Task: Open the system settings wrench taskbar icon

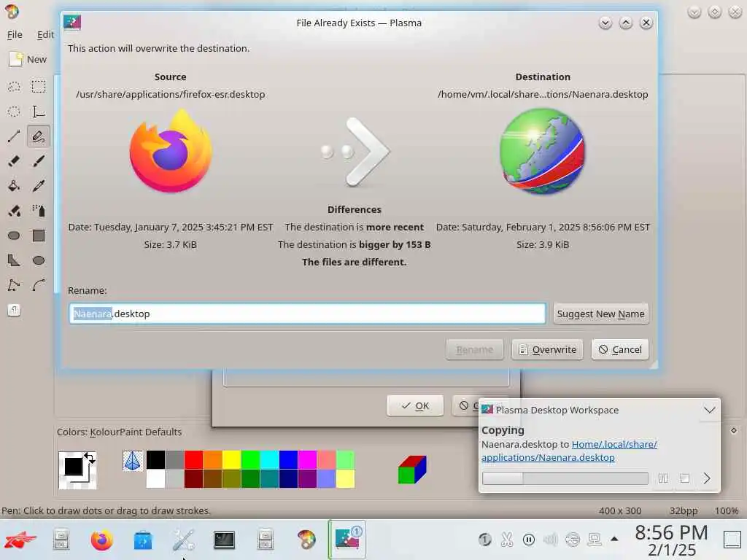Action: 183,540
